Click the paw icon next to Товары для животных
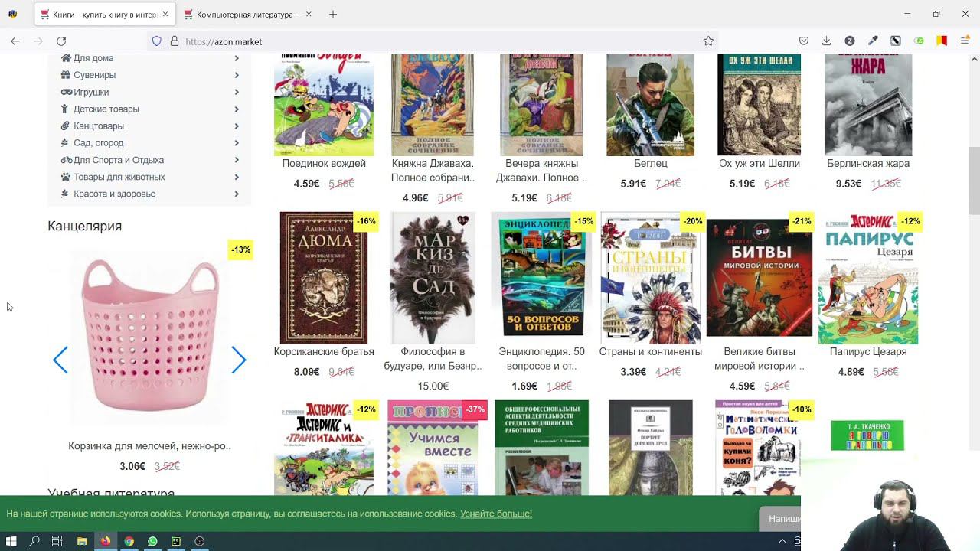Viewport: 980px width, 551px height. [x=66, y=177]
